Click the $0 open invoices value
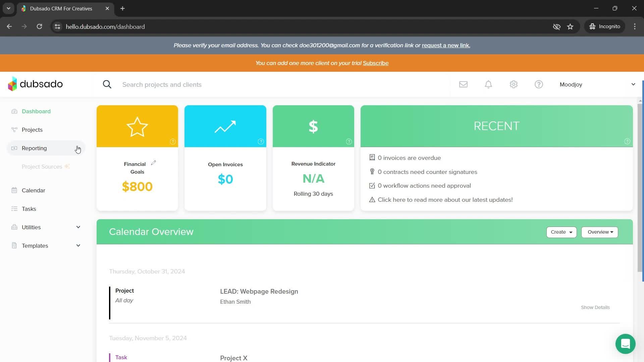 pyautogui.click(x=225, y=179)
